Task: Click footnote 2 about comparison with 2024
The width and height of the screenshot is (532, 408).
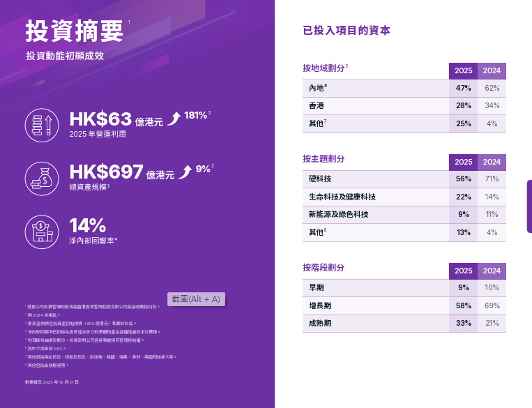Action: [43, 315]
